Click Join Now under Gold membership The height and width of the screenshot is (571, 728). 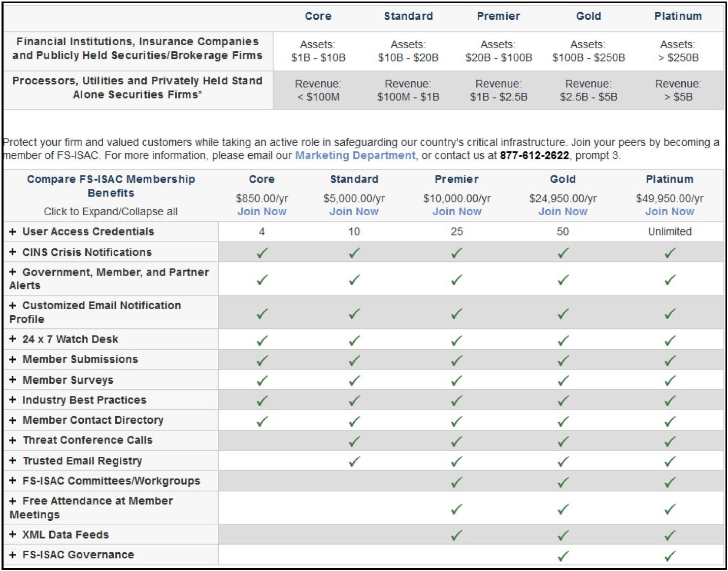562,212
